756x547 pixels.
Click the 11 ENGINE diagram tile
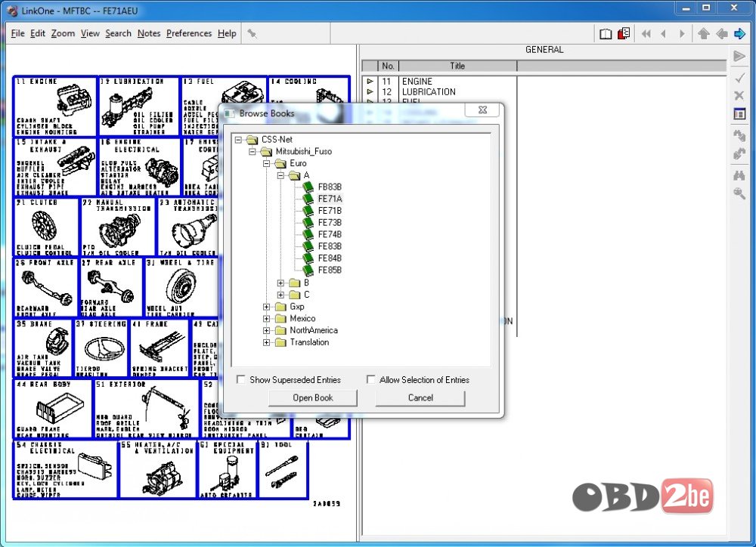tap(55, 106)
